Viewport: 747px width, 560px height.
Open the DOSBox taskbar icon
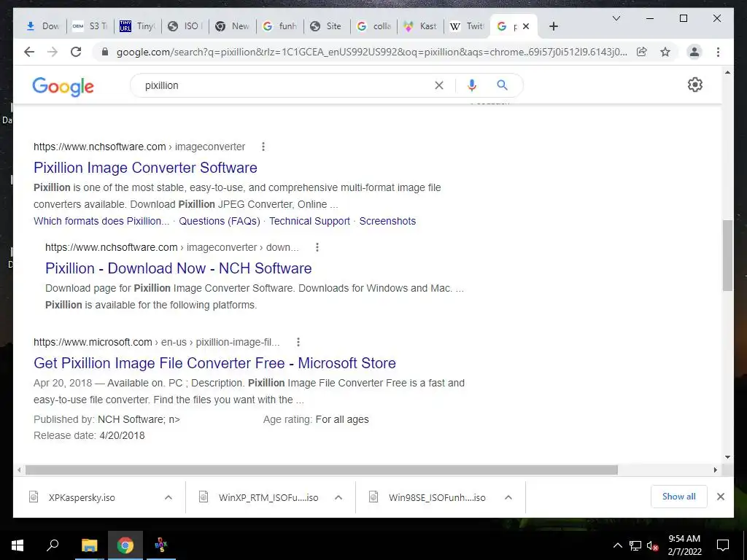[x=161, y=545]
